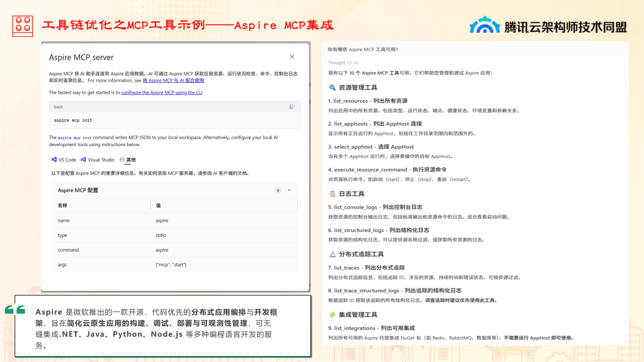The image size is (644, 362).
Task: Click the inline aspire mcp init code in the paragraph
Action: point(75,138)
